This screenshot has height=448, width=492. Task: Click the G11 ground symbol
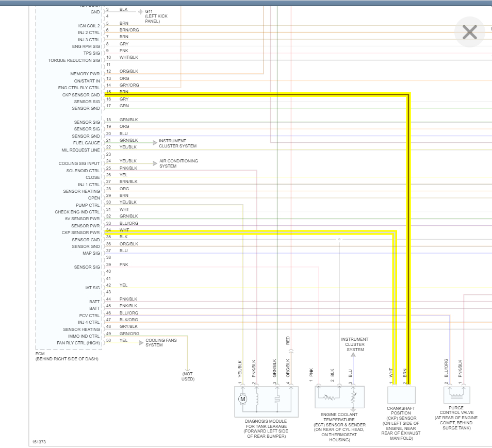pyautogui.click(x=141, y=12)
